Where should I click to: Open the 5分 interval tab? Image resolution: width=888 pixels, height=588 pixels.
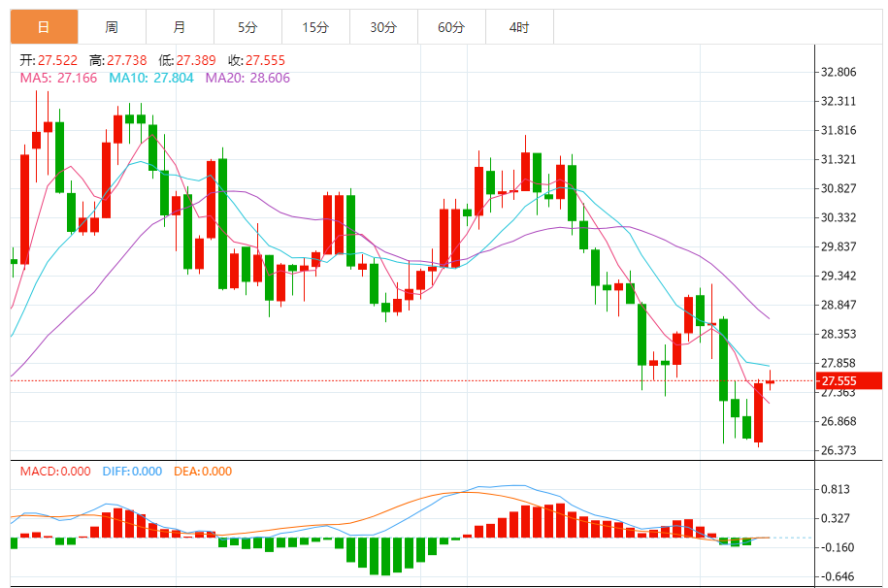coord(248,26)
